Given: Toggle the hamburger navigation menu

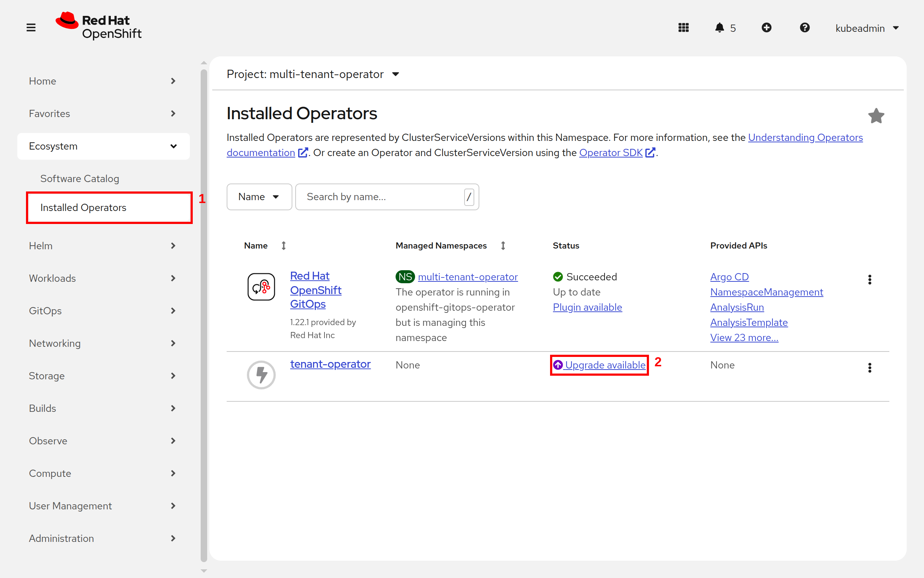Looking at the screenshot, I should pyautogui.click(x=31, y=27).
